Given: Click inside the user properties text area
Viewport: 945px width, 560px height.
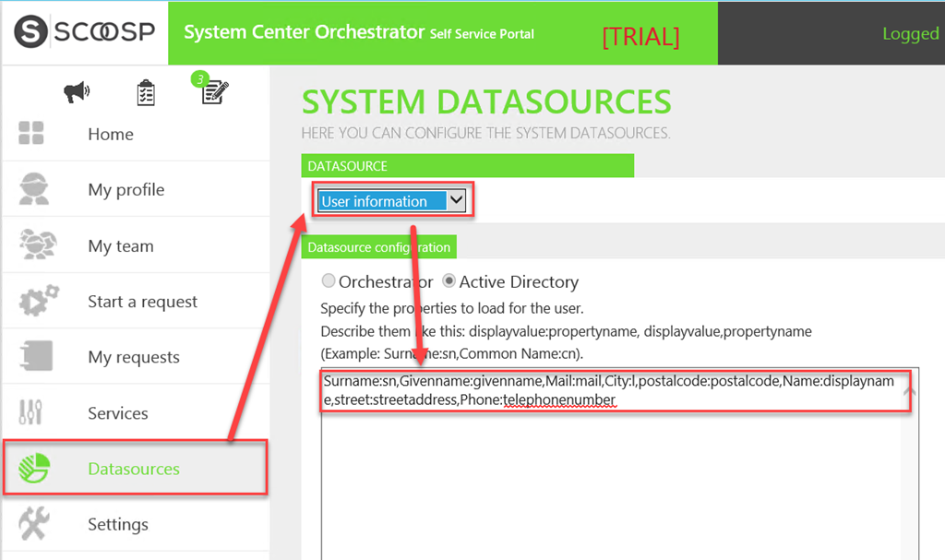Looking at the screenshot, I should (609, 480).
